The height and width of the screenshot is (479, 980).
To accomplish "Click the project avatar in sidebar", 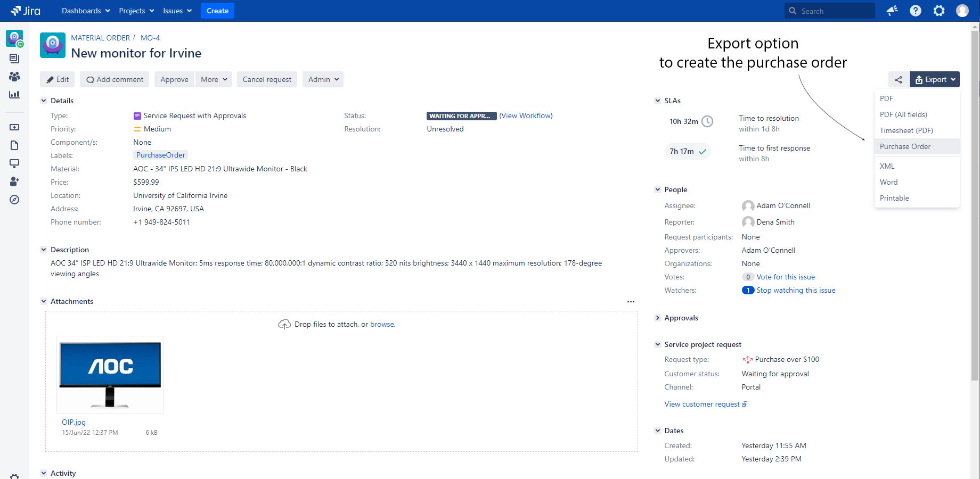I will (x=14, y=38).
